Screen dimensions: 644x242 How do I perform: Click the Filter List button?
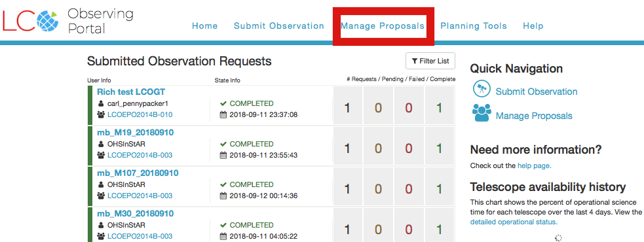coord(430,61)
